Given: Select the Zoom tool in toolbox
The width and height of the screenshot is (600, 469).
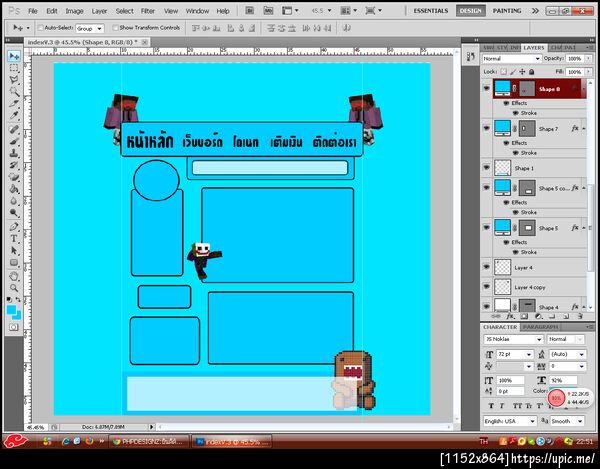Looking at the screenshot, I should pyautogui.click(x=14, y=288).
